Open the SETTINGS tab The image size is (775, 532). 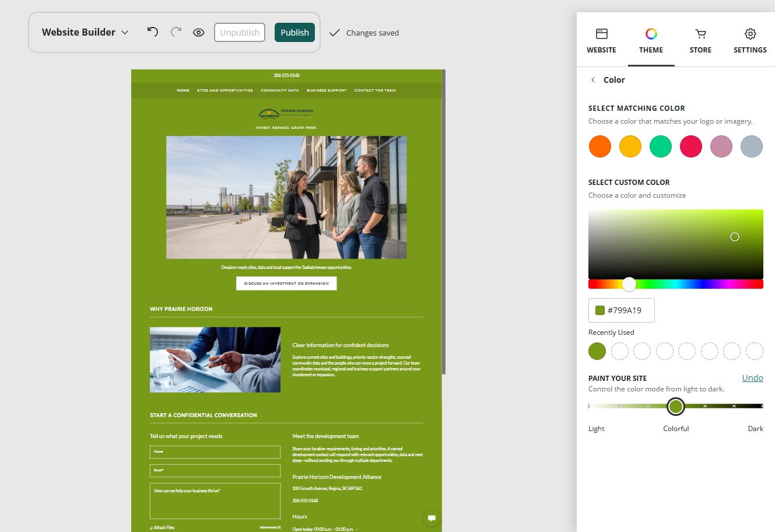click(750, 41)
